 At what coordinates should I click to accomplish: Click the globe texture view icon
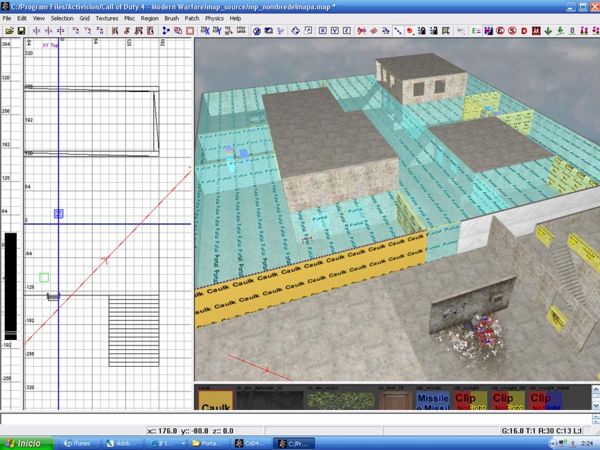pyautogui.click(x=257, y=31)
